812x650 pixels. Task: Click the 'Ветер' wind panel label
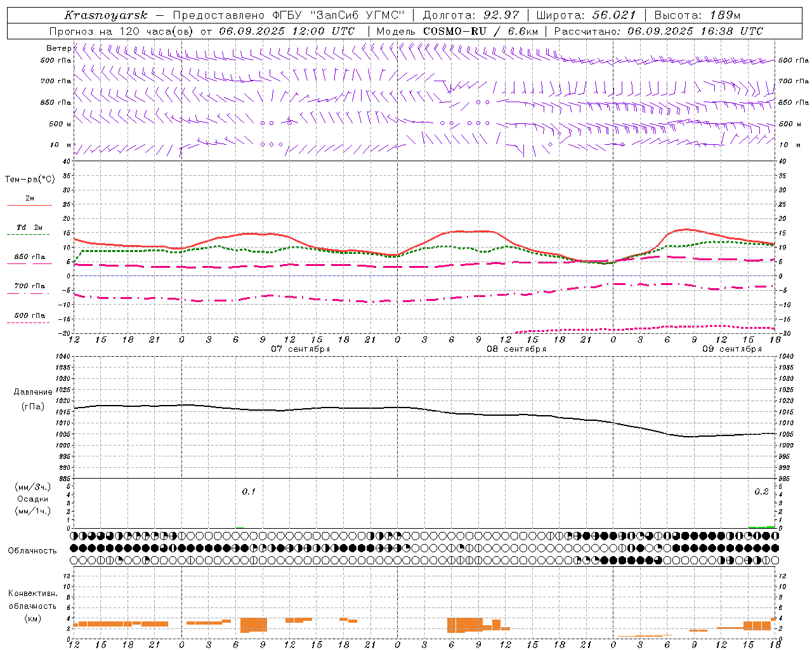tap(58, 48)
